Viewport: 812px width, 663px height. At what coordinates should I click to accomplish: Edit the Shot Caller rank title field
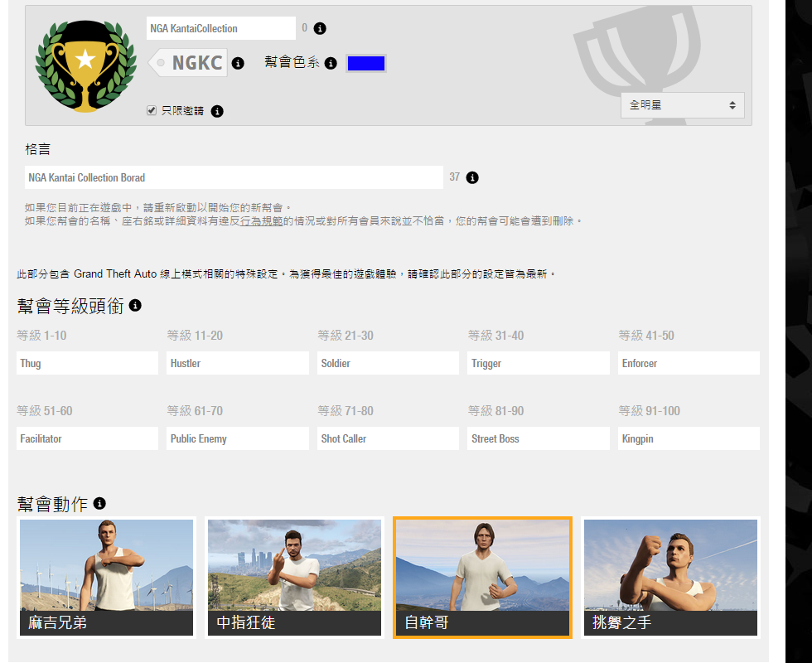coord(388,438)
